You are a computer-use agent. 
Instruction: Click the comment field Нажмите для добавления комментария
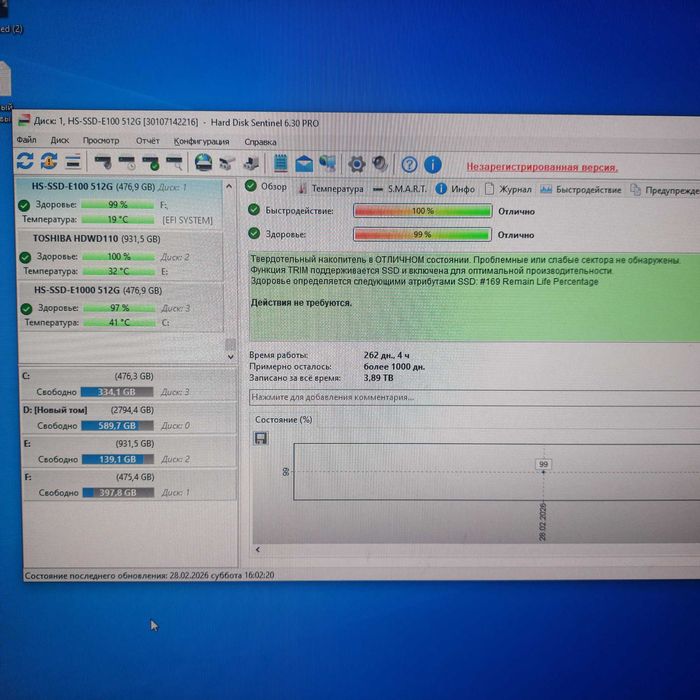pos(475,397)
